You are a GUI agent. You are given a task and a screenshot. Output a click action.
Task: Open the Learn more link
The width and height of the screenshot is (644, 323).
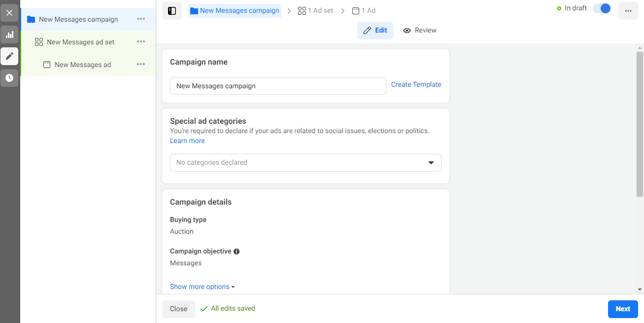click(x=187, y=141)
